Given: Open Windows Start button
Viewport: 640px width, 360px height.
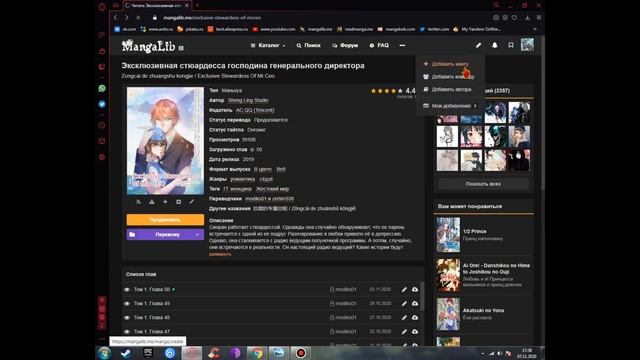Looking at the screenshot, I should [x=104, y=353].
